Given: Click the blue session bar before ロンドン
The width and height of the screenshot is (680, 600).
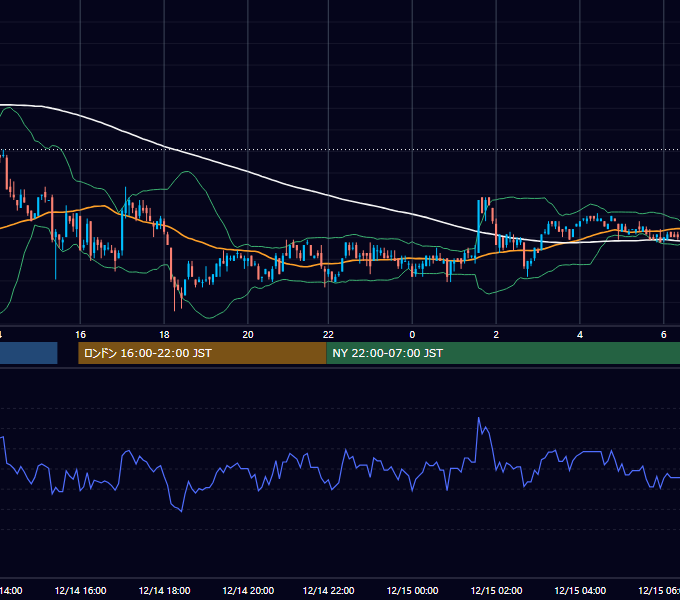Looking at the screenshot, I should click(x=29, y=353).
